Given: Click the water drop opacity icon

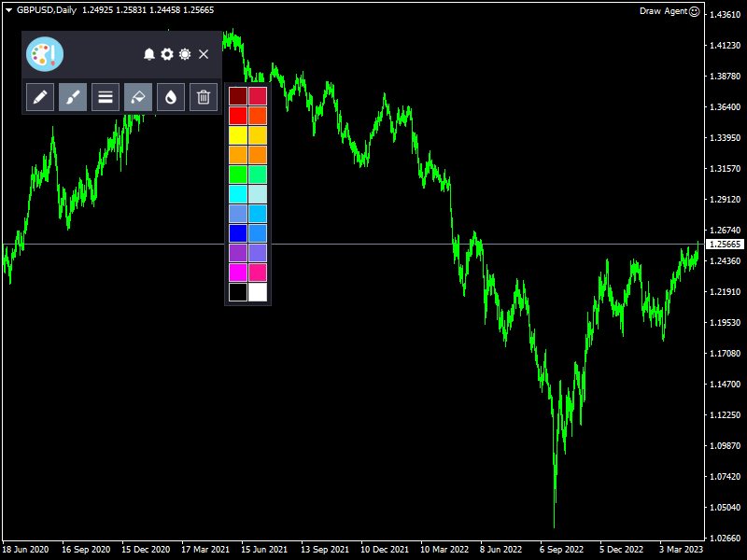Looking at the screenshot, I should click(x=171, y=96).
